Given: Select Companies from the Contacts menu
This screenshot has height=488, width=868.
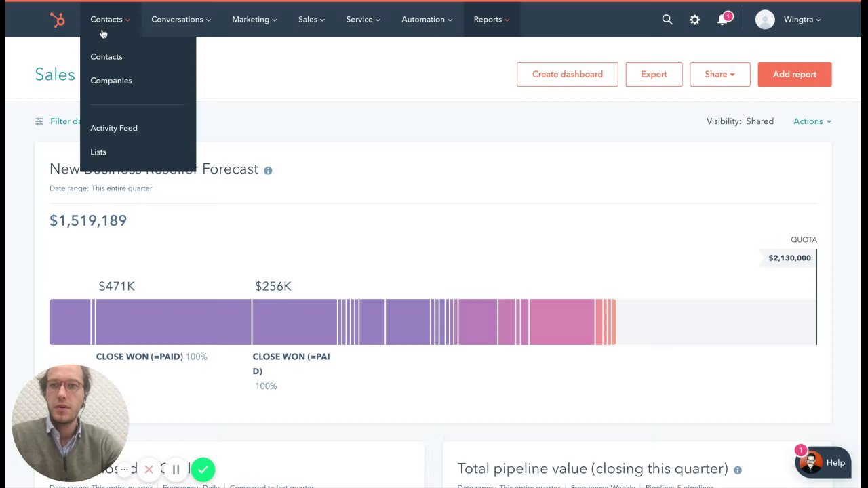Looking at the screenshot, I should tap(111, 81).
